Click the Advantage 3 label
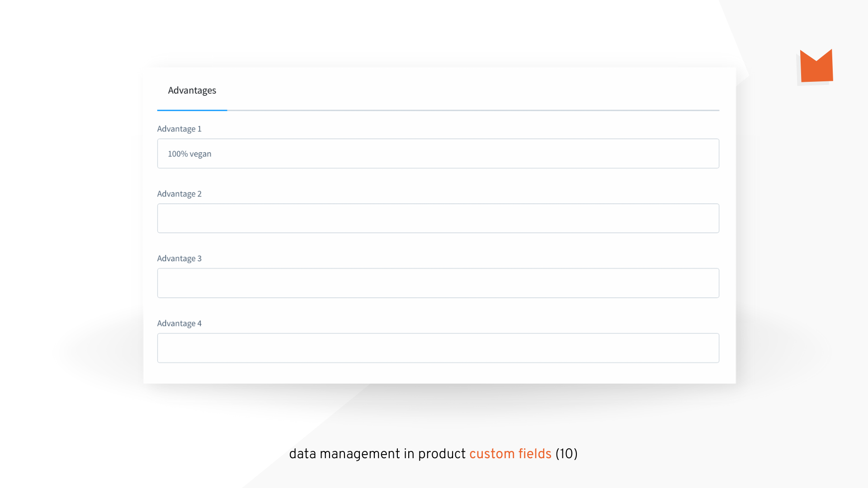 pyautogui.click(x=179, y=258)
